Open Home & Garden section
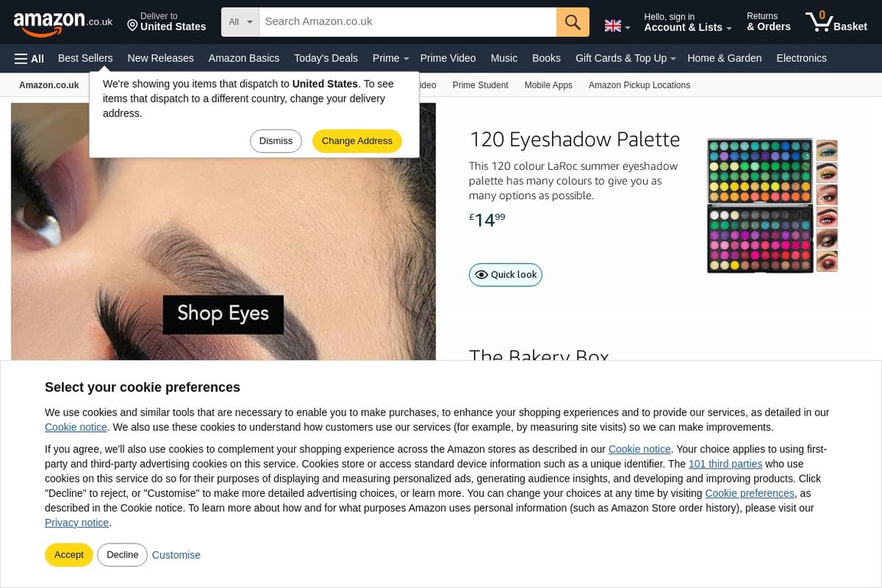The image size is (882, 588). 724,58
